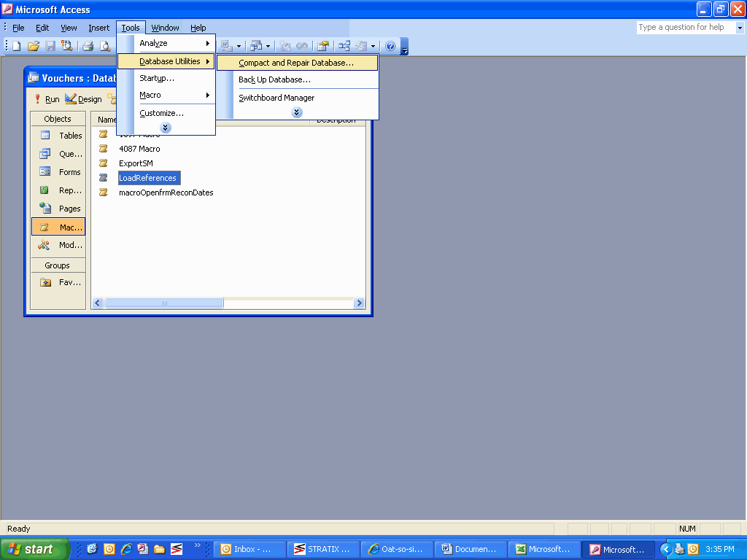Click the OfficeLinks Word toolbar icon

[227, 46]
